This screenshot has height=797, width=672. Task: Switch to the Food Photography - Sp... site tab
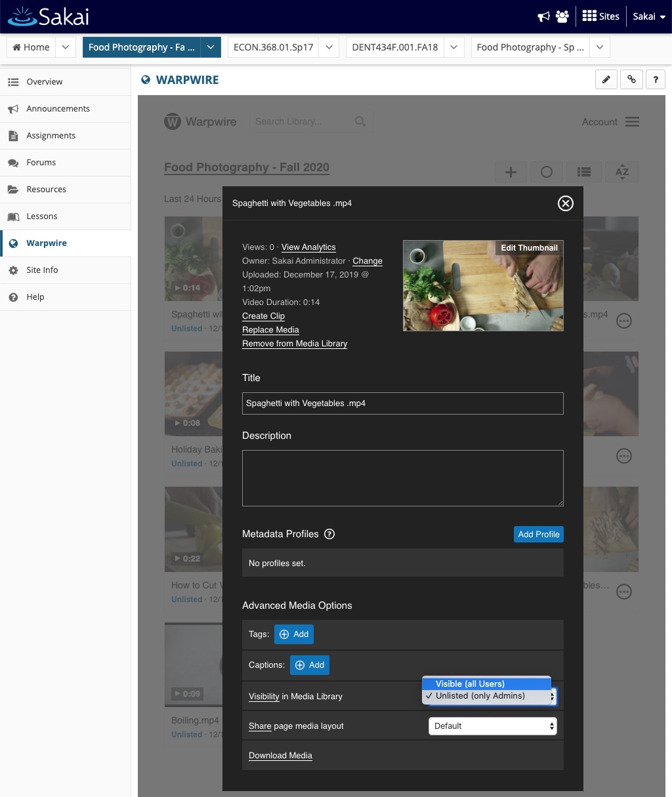pos(530,47)
